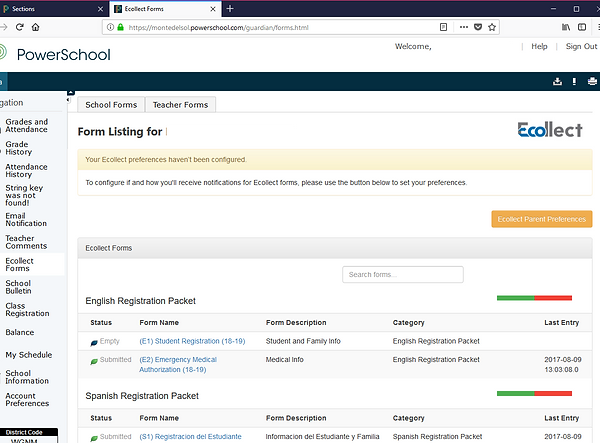Click the District Code label

click(24, 432)
